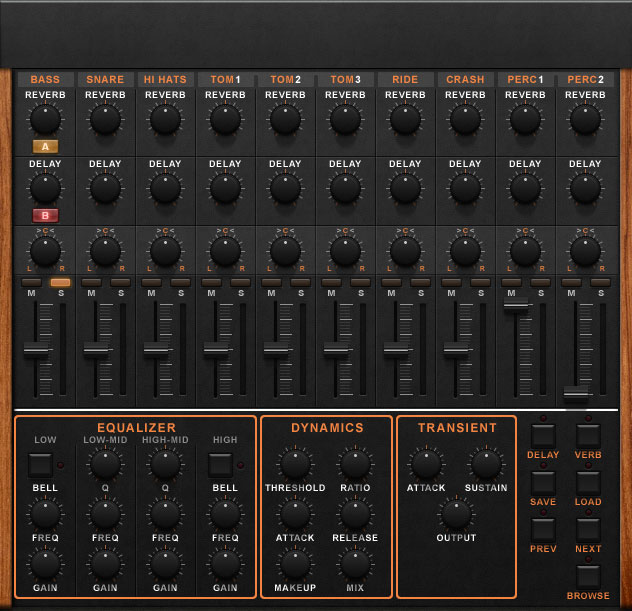Select the TOM 2 channel label
This screenshot has width=632, height=611.
point(285,79)
